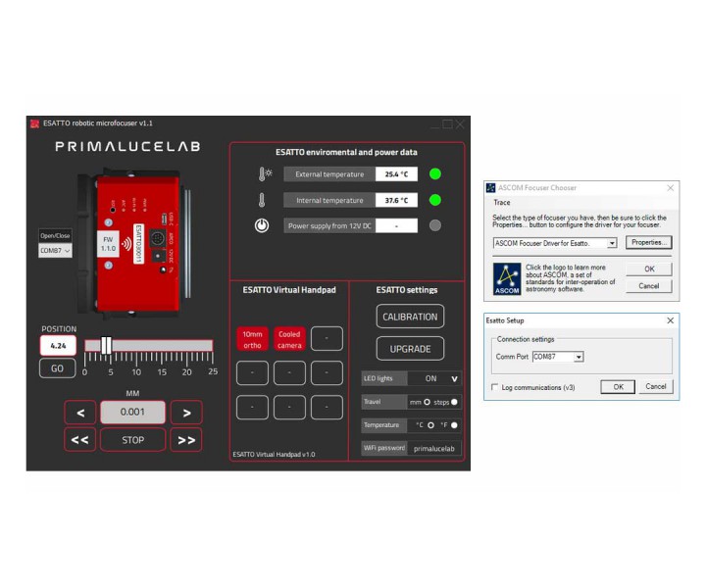
Task: Open the Trace menu in Focuser Chooser
Action: click(501, 203)
